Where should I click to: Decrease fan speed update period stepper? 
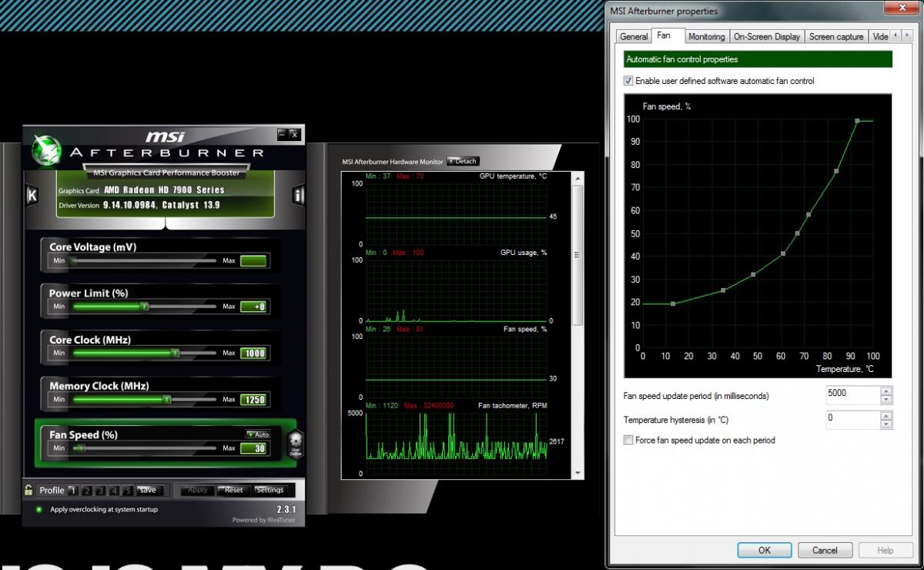coord(886,399)
